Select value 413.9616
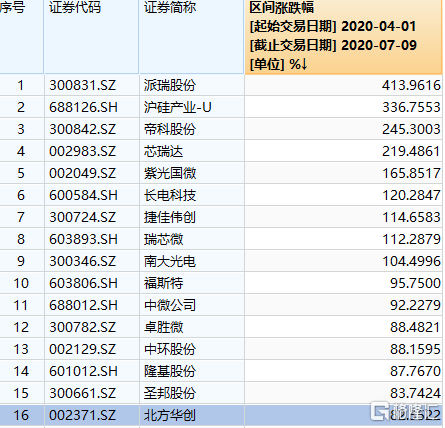The height and width of the screenshot is (428, 445). [411, 85]
